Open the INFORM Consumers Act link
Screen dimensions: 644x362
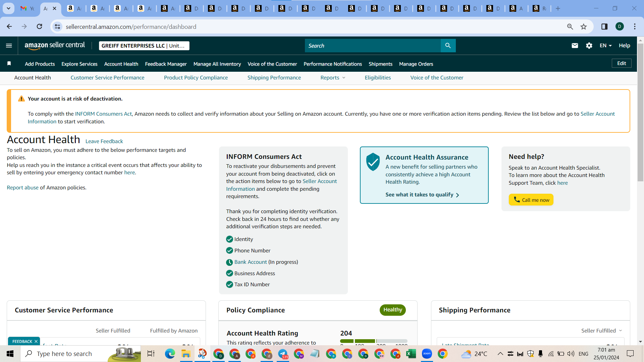pyautogui.click(x=103, y=114)
